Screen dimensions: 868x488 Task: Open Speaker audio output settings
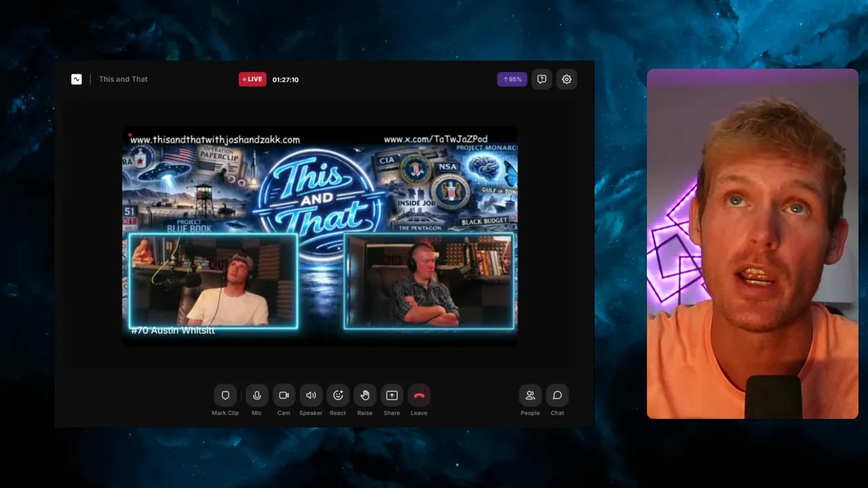[x=311, y=395]
